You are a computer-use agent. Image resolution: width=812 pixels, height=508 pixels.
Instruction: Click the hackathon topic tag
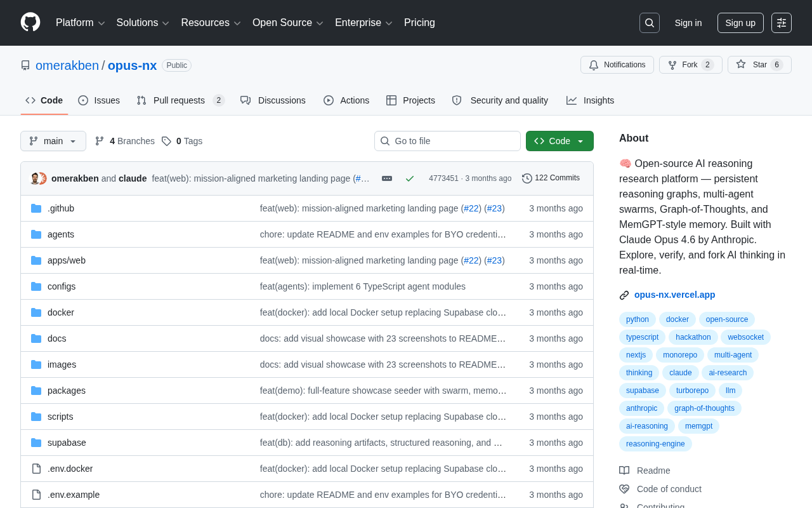pos(693,337)
